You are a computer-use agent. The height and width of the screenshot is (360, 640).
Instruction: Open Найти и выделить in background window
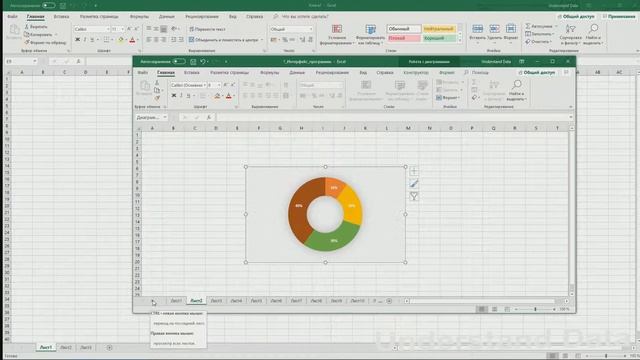[593, 35]
